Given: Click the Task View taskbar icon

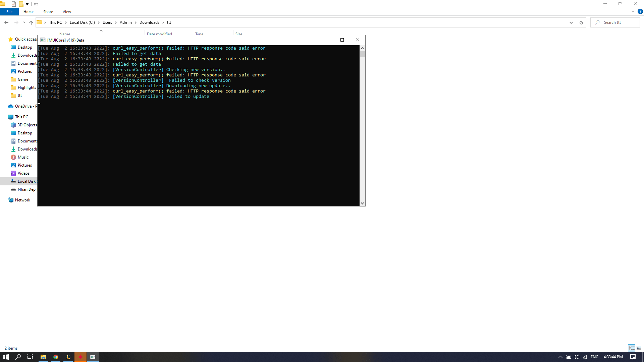Looking at the screenshot, I should point(30,357).
